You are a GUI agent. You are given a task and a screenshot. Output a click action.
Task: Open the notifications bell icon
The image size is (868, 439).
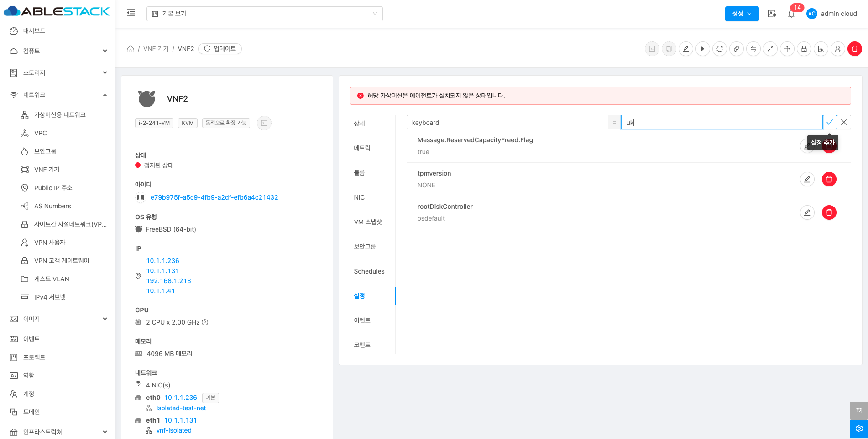pyautogui.click(x=791, y=14)
